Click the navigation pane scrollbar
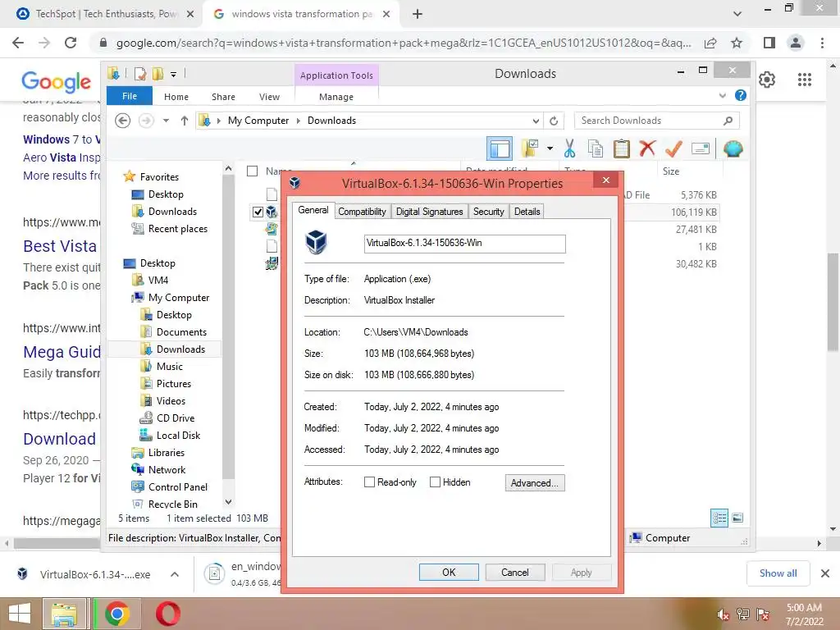The height and width of the screenshot is (630, 840). [x=228, y=326]
